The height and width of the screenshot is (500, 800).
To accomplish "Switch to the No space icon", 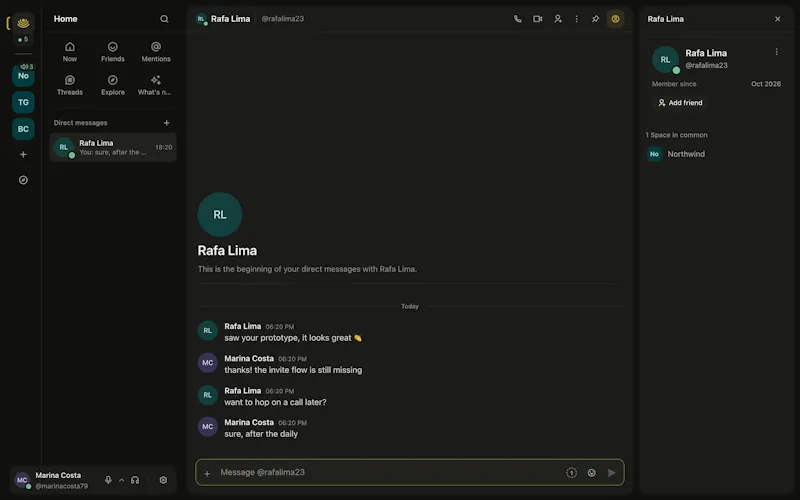I will click(23, 76).
